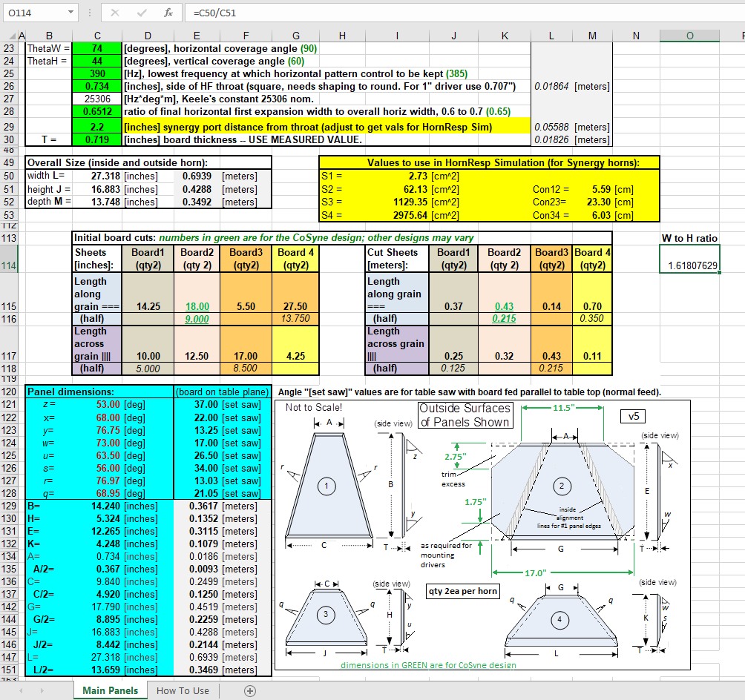This screenshot has height=700, width=745.
Task: Select Board1 length cell 14.25
Action: 148,293
